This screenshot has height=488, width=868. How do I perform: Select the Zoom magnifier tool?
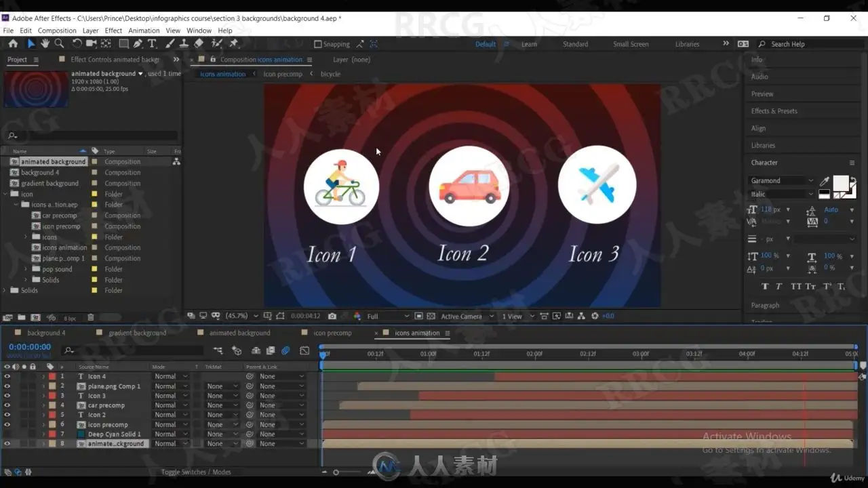[x=59, y=43]
